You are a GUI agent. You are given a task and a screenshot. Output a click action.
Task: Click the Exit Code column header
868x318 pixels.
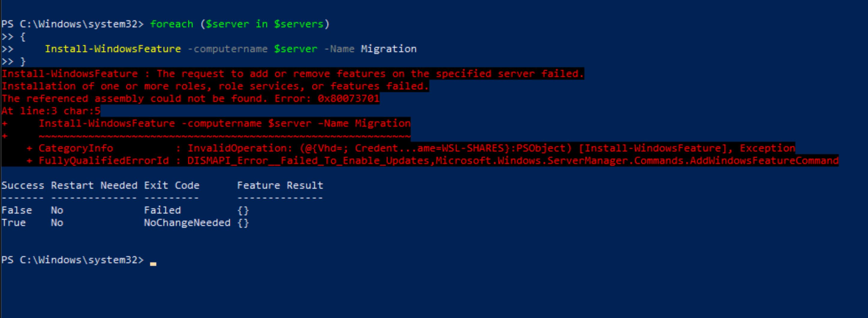(x=172, y=185)
